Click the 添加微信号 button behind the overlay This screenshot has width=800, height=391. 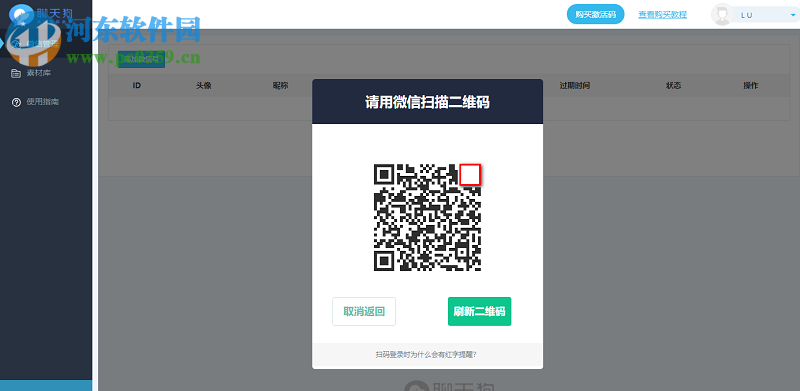[141, 60]
